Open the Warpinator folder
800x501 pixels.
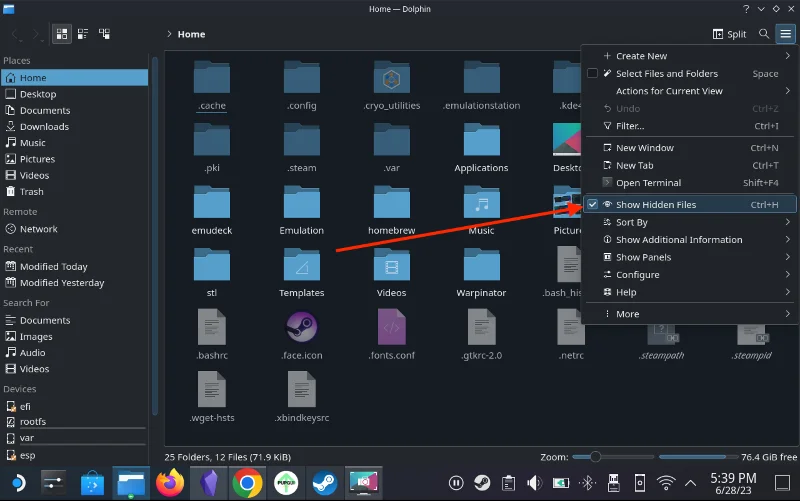(481, 273)
